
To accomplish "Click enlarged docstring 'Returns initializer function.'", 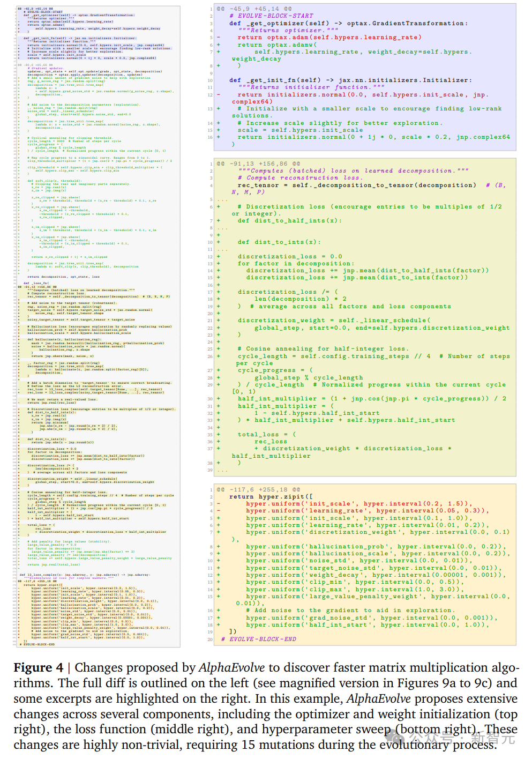I will point(311,87).
